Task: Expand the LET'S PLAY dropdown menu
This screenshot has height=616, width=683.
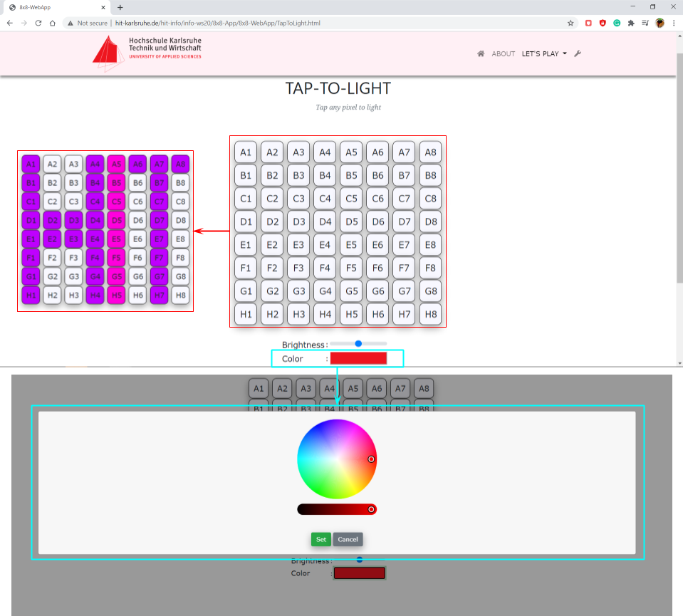Action: point(544,53)
